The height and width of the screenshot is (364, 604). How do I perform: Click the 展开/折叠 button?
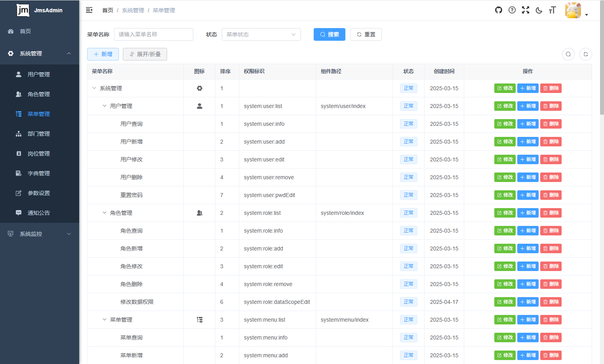145,54
